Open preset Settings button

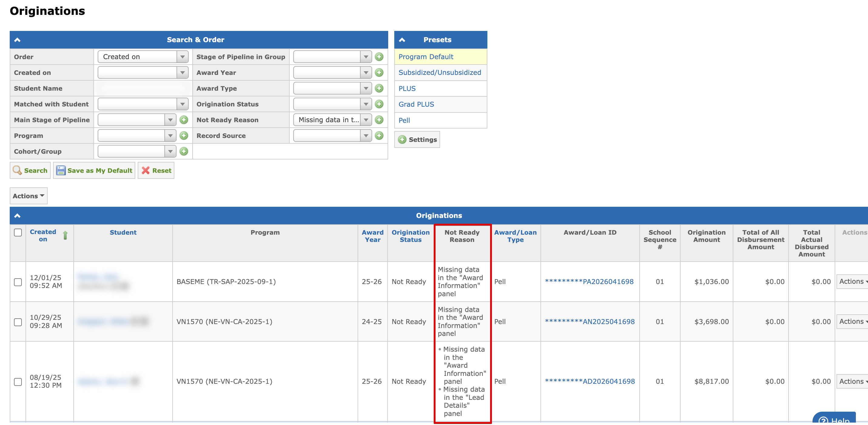pos(417,139)
